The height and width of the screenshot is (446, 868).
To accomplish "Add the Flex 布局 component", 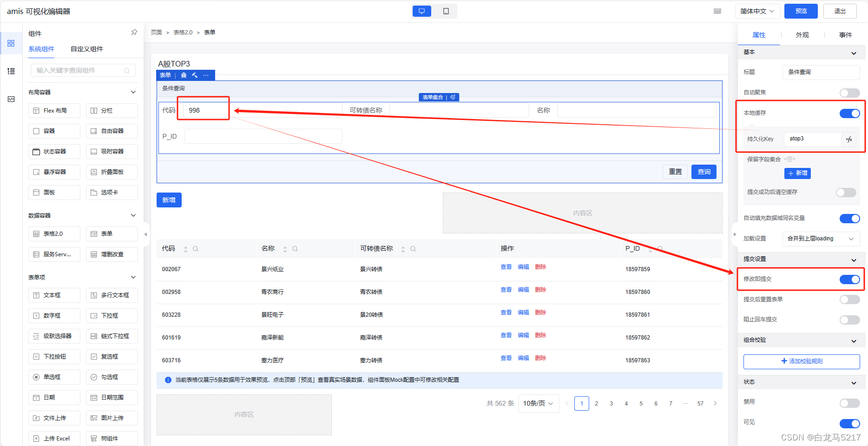I will pos(54,111).
